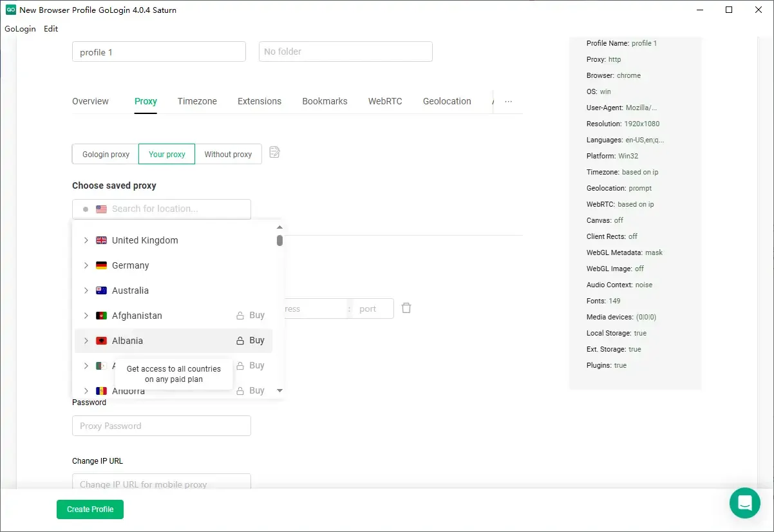Screen dimensions: 774x532
Task: Expand the United Kingdom country entry
Action: (x=86, y=240)
